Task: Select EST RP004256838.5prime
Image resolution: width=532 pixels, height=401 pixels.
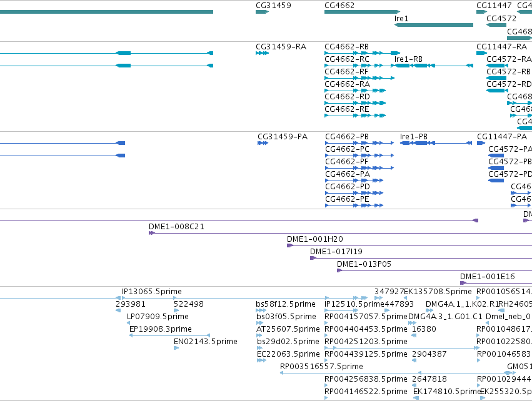Action: tap(366, 380)
